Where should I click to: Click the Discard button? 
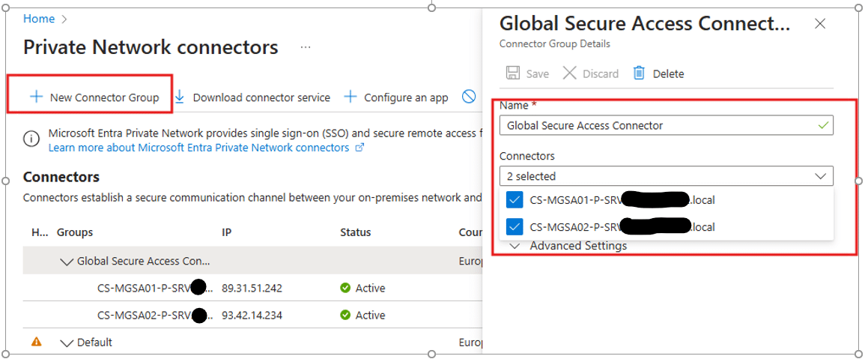591,73
